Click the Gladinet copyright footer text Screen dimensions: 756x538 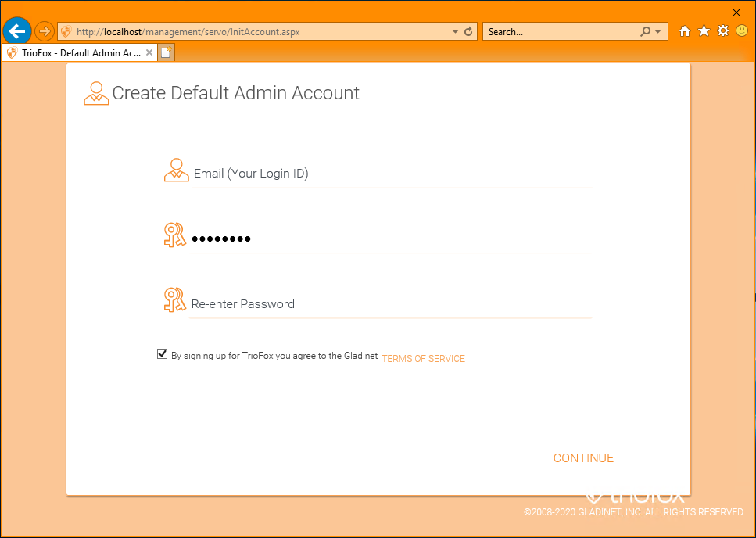[x=635, y=512]
